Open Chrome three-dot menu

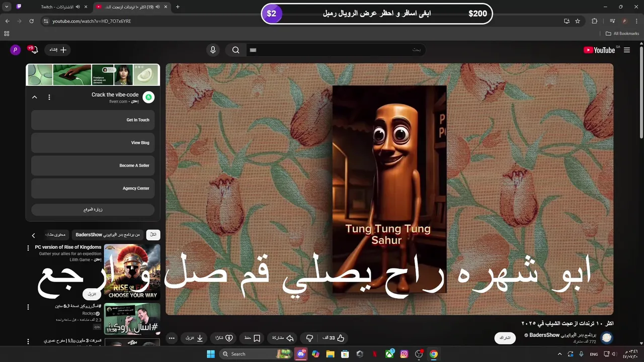pyautogui.click(x=636, y=21)
